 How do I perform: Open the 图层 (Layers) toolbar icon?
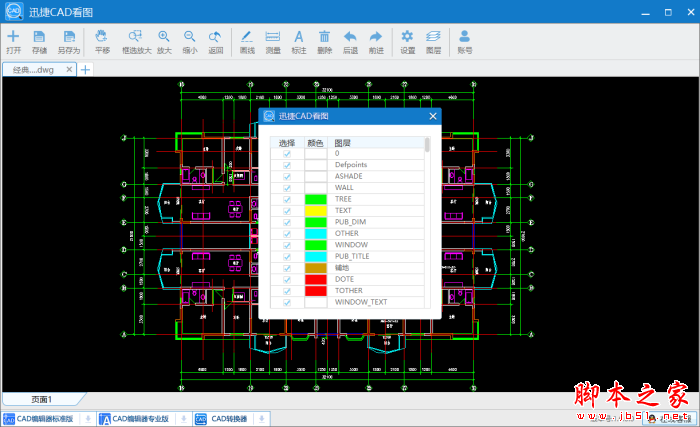point(433,40)
